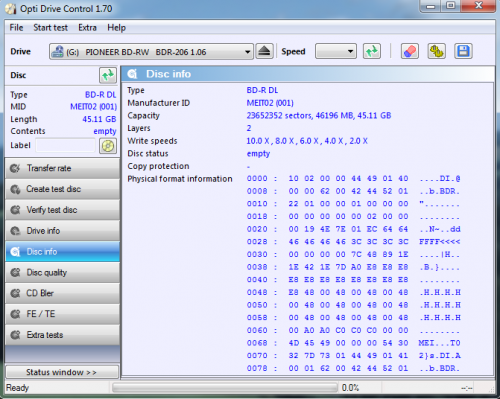Click Manufacturer ID value MEIT02 (001)
This screenshot has width=500, height=399.
(x=270, y=103)
